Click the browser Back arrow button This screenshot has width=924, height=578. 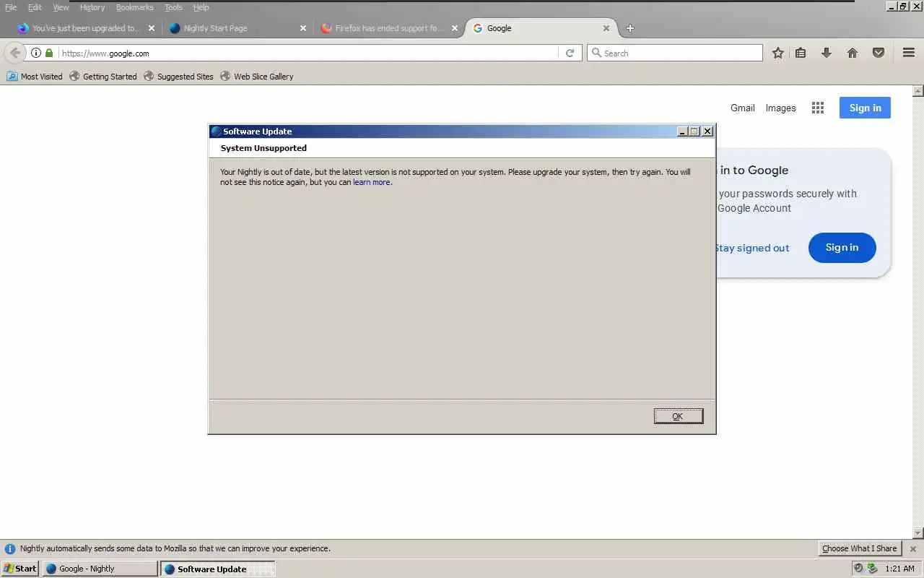[x=15, y=53]
